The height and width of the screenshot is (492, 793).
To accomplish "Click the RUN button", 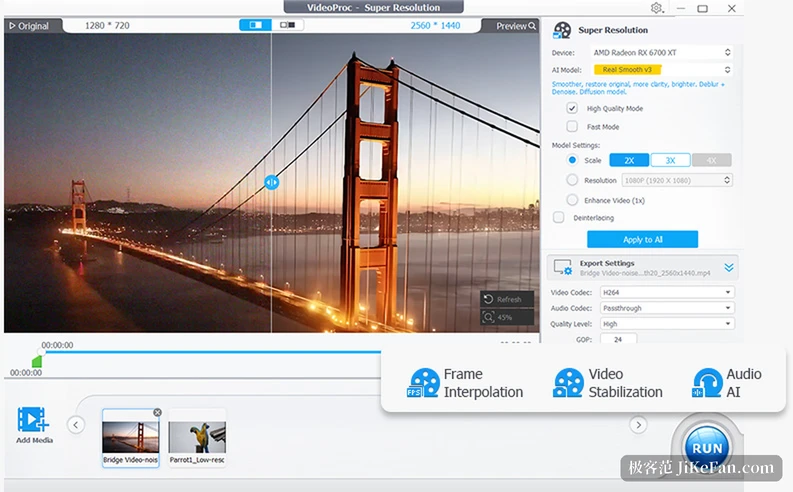I will click(x=707, y=448).
